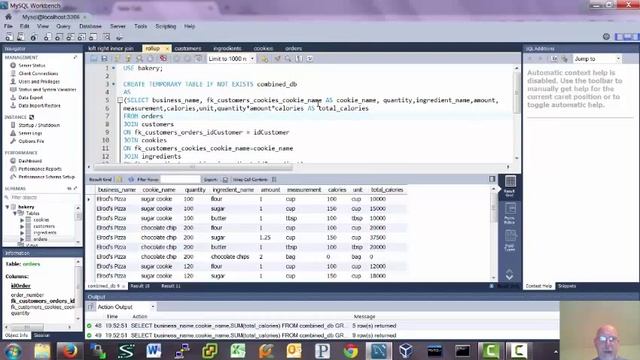Viewport: 640px width, 360px height.
Task: Switch to the orders query tab
Action: point(293,48)
